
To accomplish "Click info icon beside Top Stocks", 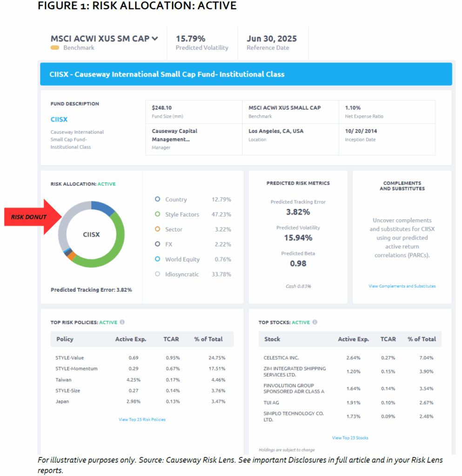I will click(315, 322).
